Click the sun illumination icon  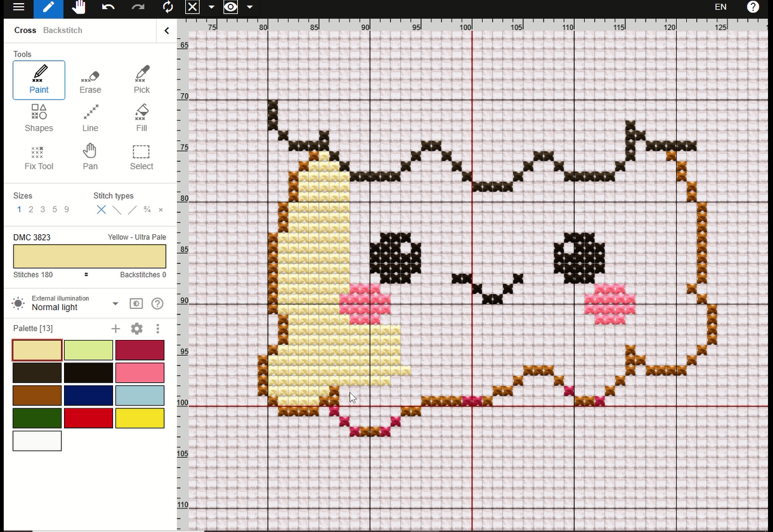coord(19,303)
